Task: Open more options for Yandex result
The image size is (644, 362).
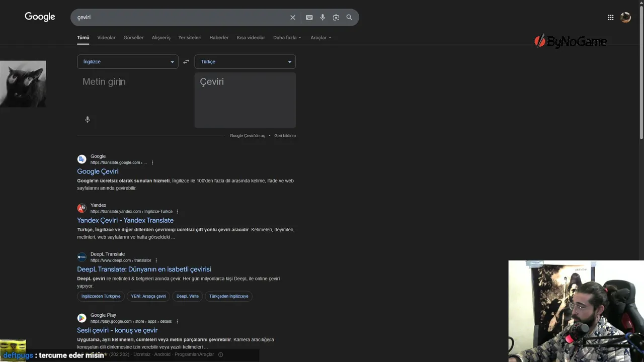Action: tap(177, 212)
